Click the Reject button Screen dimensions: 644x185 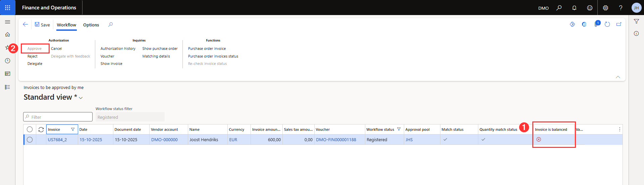pos(33,56)
